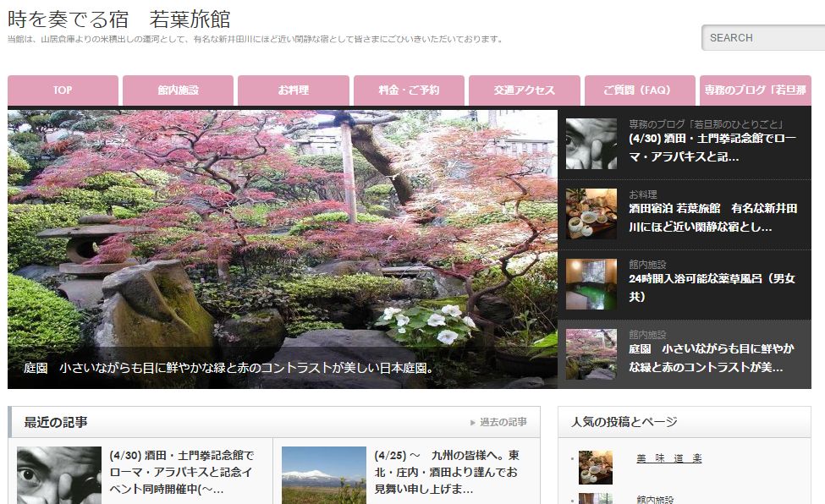Click the site title 時を奏でる宿 若葉旅館
Image resolution: width=825 pixels, height=504 pixels.
click(x=119, y=19)
